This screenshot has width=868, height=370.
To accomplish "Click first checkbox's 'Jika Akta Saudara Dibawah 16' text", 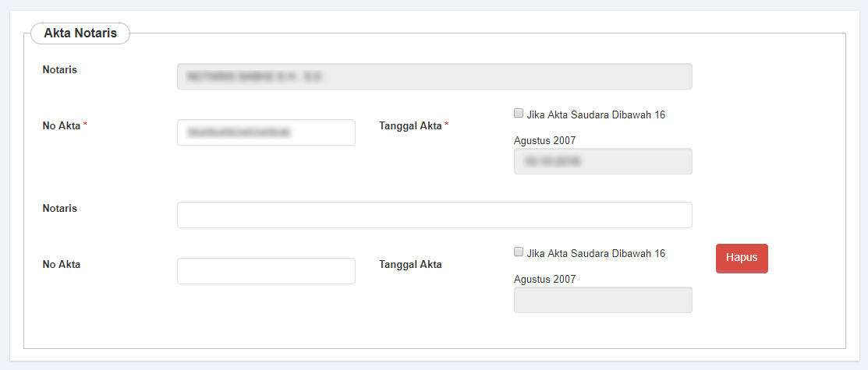I will 596,115.
